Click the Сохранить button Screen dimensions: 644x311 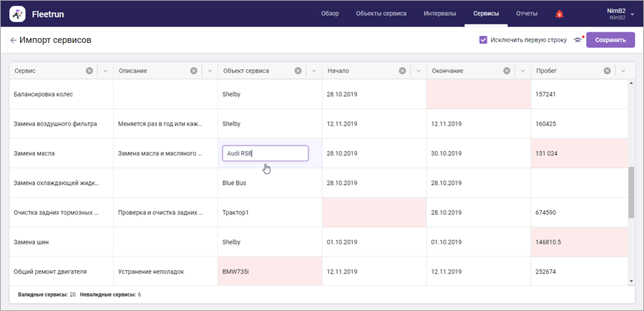(610, 40)
